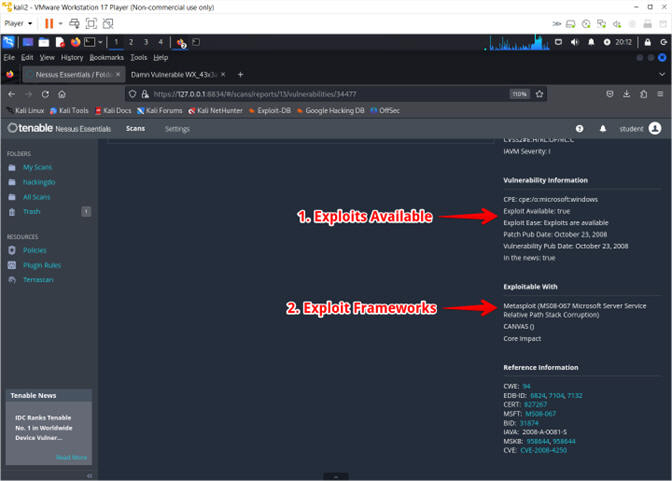Open the Nessus notifications bell
Viewport: 672px width, 481px height.
coord(603,129)
